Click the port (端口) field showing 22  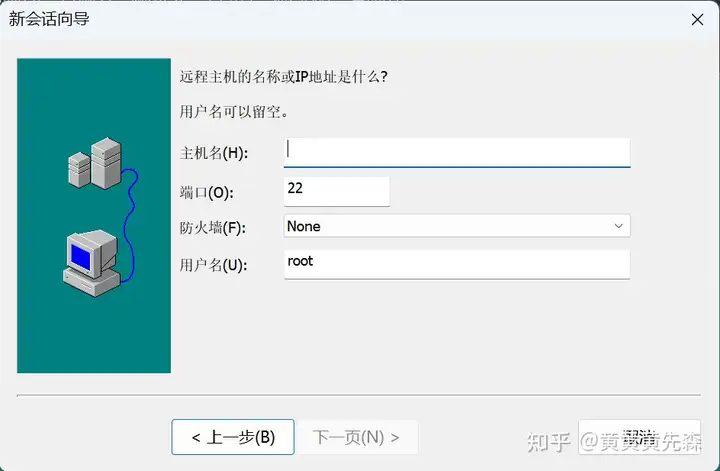pyautogui.click(x=337, y=191)
